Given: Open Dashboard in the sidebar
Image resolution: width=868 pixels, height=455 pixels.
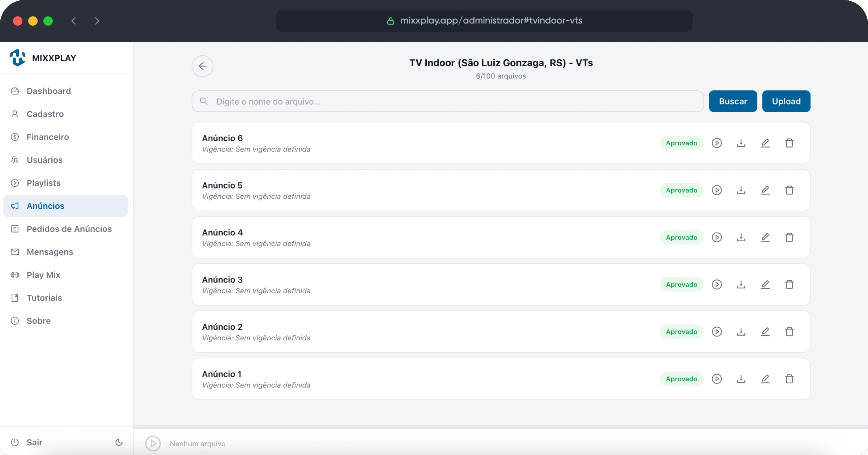Looking at the screenshot, I should pos(65,91).
